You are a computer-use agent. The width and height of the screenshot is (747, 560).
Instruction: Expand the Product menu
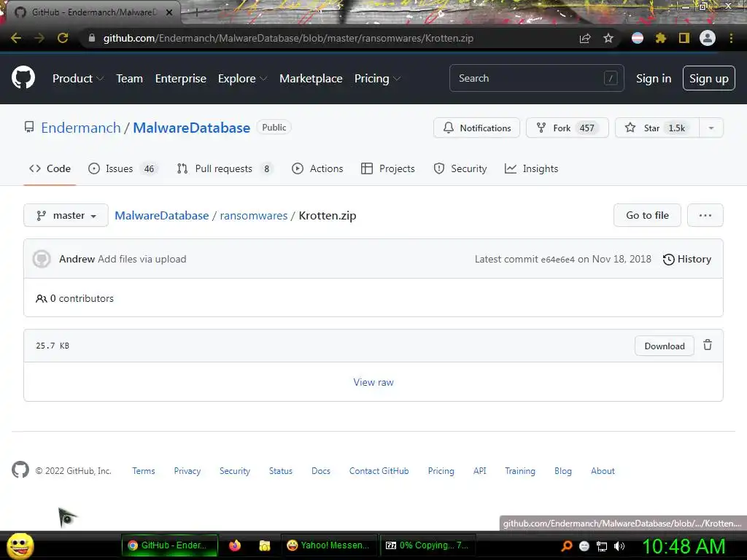click(77, 79)
